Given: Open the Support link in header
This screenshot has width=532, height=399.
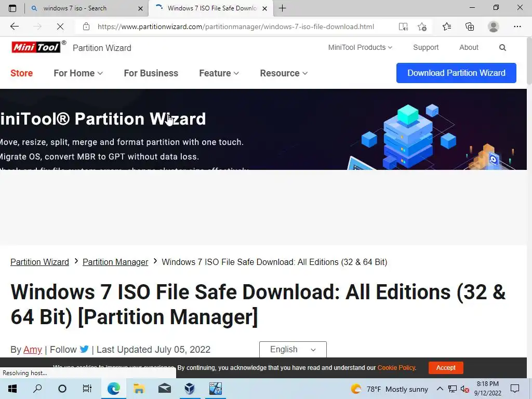Looking at the screenshot, I should tap(426, 47).
